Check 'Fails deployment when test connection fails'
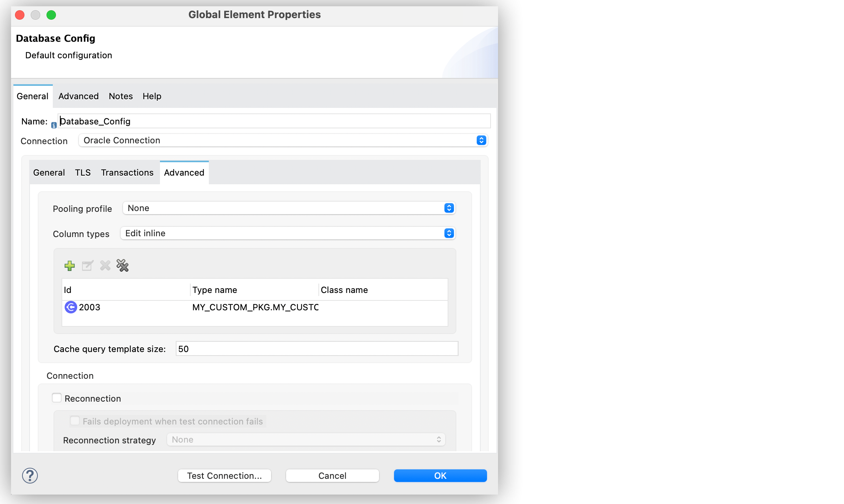Viewport: 844px width, 504px height. 75,421
